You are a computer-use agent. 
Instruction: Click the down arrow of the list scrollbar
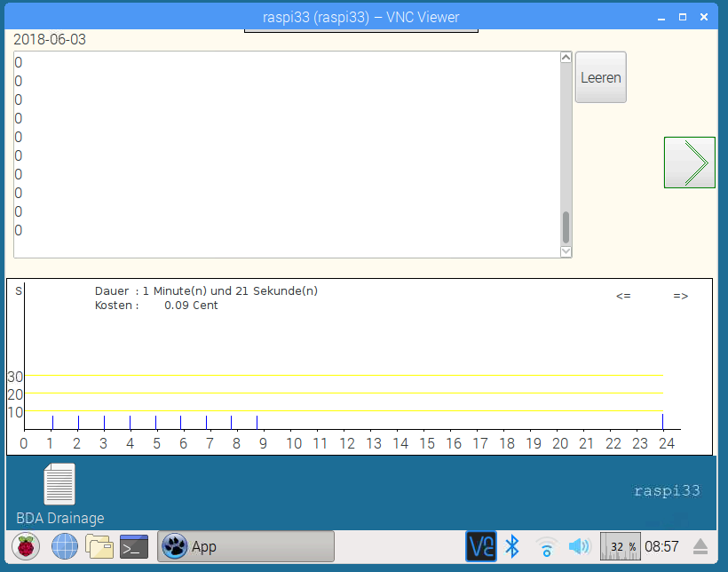pos(566,252)
